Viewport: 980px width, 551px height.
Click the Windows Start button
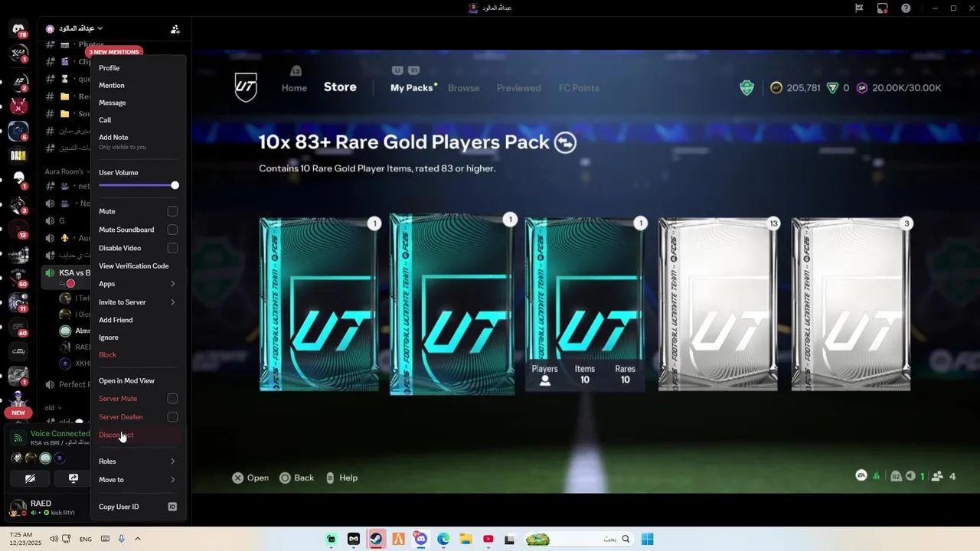click(647, 539)
